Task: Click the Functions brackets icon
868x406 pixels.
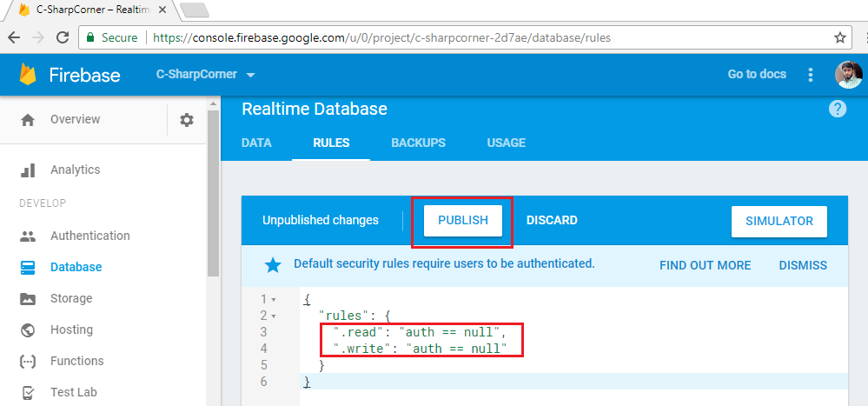Action: point(28,361)
